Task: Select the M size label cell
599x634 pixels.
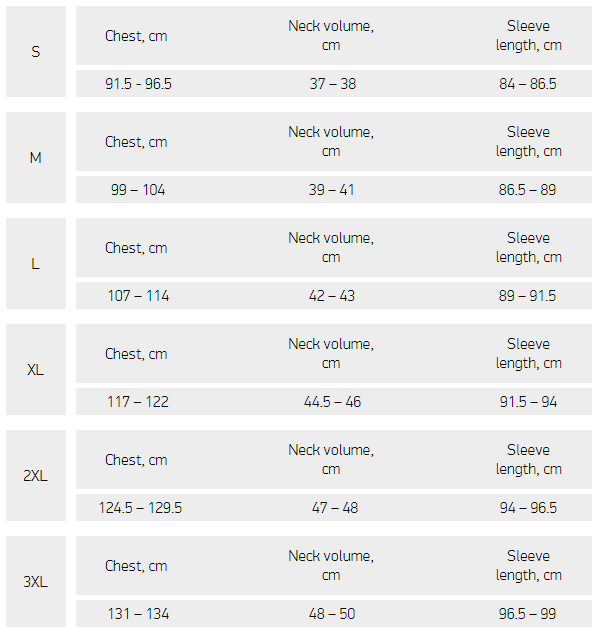Action: 36,157
